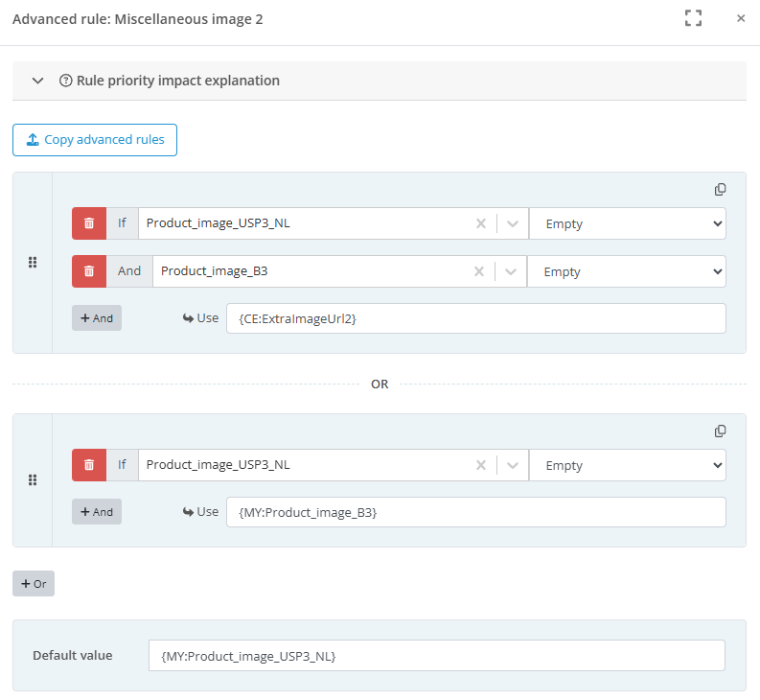Click the Default value label

click(73, 655)
